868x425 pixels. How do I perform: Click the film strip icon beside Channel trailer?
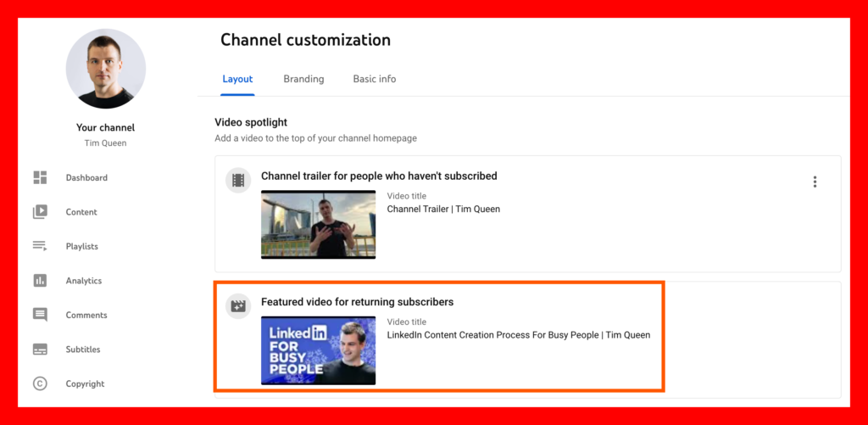point(238,180)
